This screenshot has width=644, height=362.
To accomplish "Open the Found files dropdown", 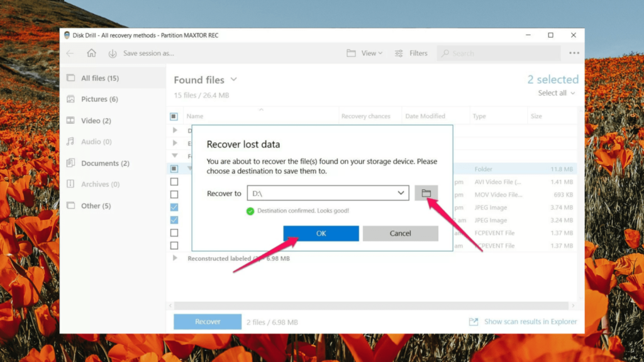I will click(233, 80).
